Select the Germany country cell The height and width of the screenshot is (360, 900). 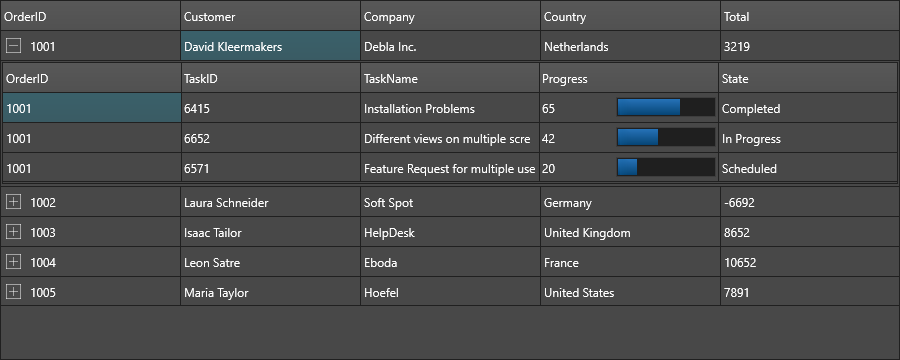click(630, 202)
